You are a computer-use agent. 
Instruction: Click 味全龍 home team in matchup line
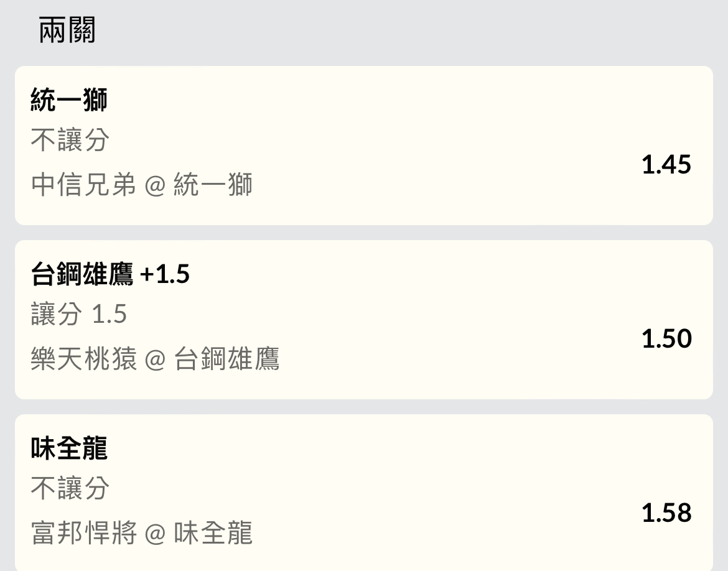[213, 534]
